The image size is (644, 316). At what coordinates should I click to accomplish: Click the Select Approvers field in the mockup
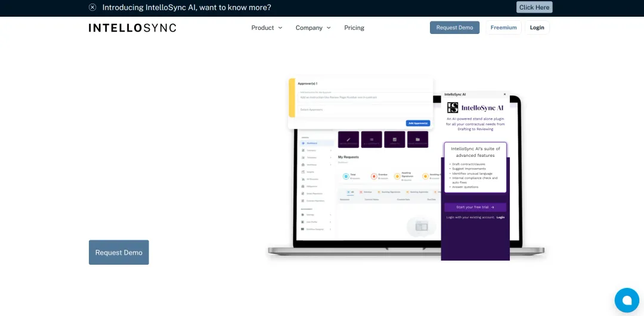[365, 110]
